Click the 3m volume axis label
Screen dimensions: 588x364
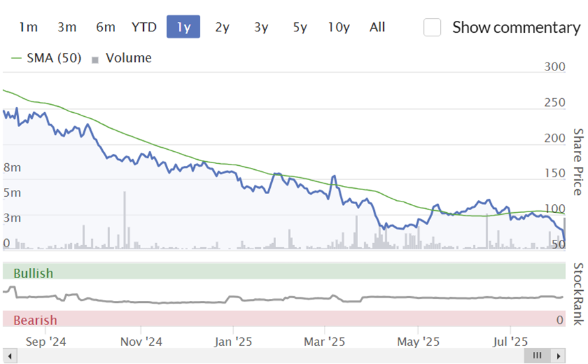pyautogui.click(x=12, y=218)
